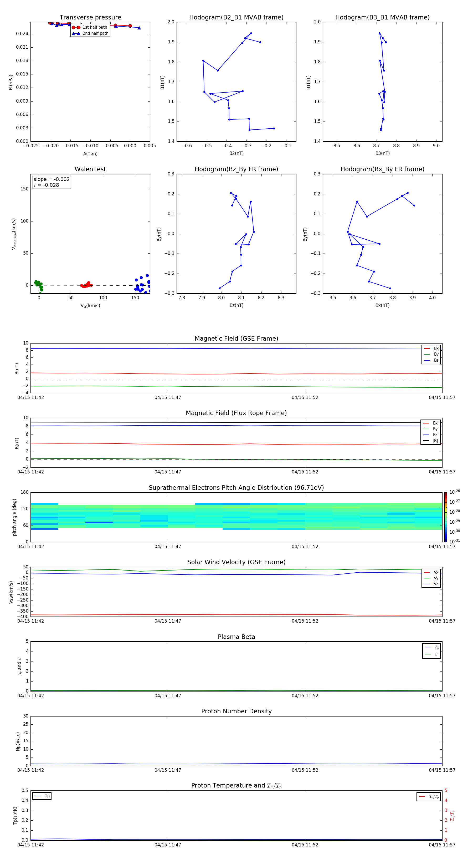
Task: Click the "Hodogram(B3_B1 MVAB frame)" title
Action: pyautogui.click(x=382, y=18)
